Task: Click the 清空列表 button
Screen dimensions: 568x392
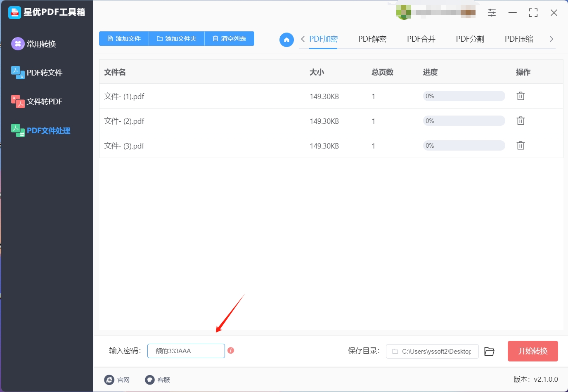Action: (x=230, y=39)
